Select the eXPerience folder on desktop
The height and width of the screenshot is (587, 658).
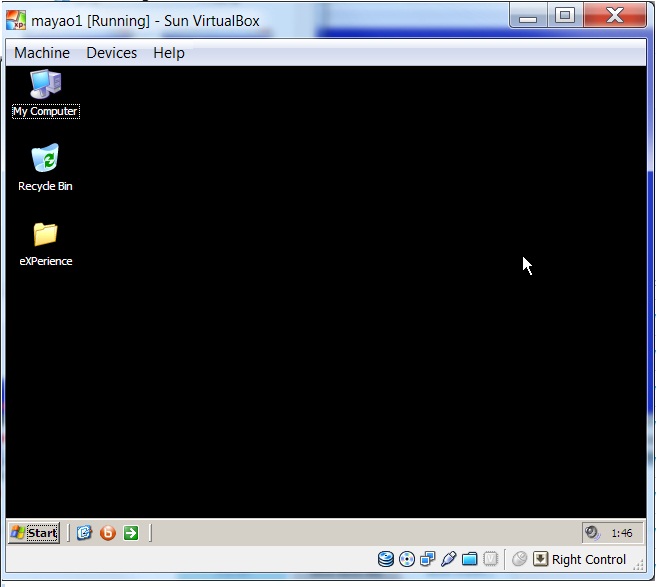(x=45, y=235)
